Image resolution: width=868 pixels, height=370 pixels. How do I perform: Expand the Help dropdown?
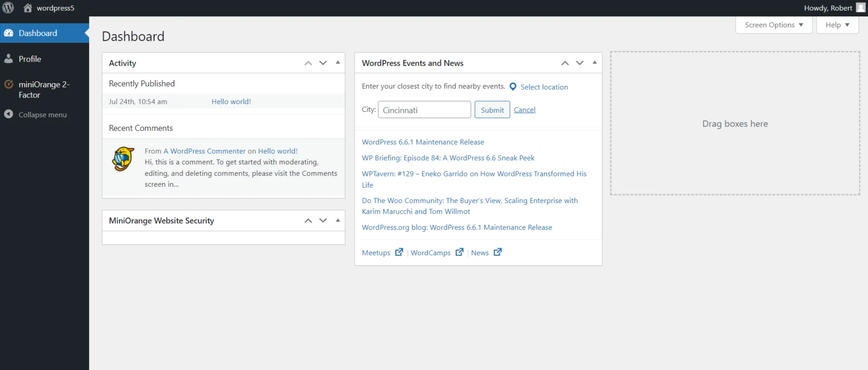coord(837,25)
